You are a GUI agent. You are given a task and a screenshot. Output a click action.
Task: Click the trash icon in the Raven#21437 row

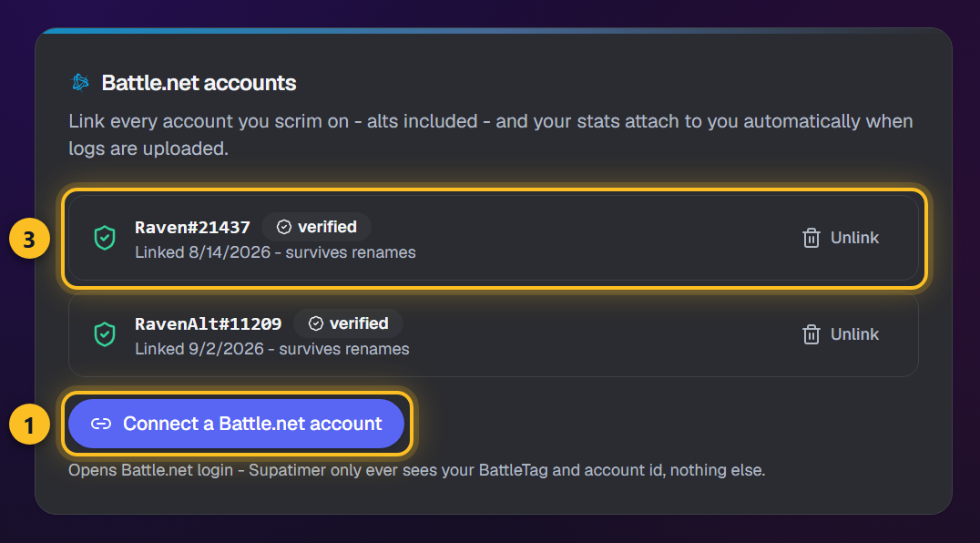(x=812, y=238)
